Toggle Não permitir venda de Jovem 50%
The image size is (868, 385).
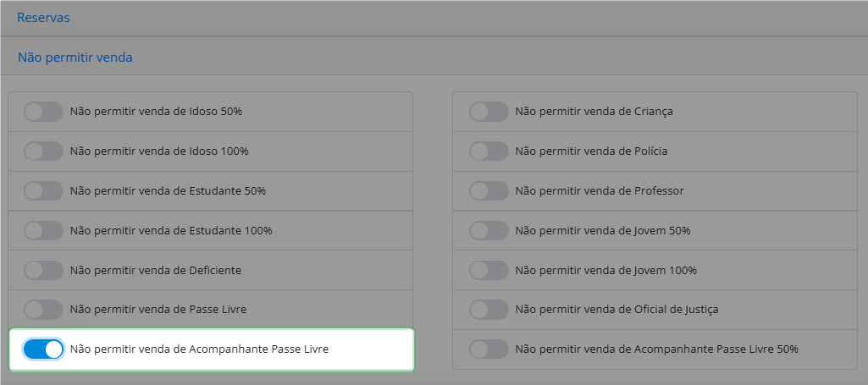489,231
